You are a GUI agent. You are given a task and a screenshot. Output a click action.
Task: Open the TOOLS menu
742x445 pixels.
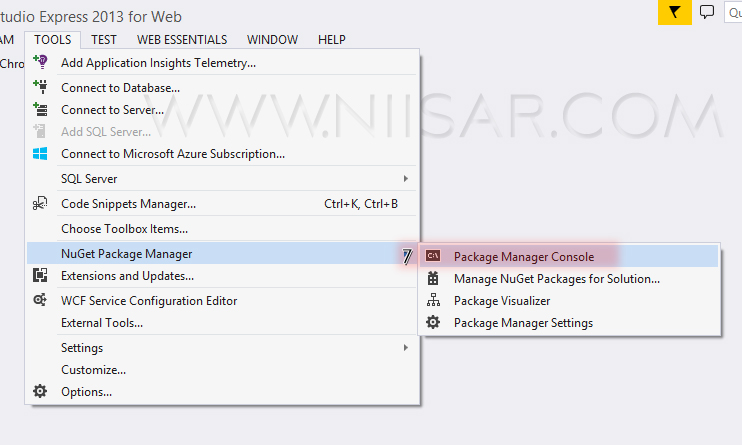click(x=53, y=40)
